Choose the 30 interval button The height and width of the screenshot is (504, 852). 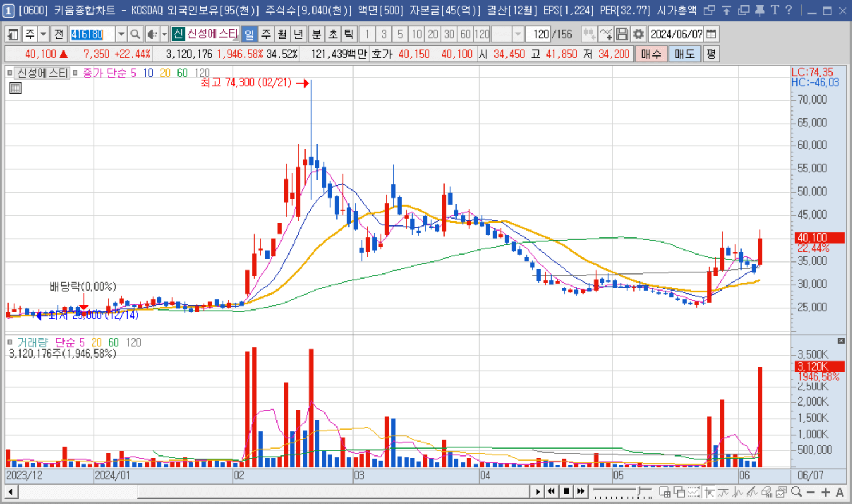click(449, 34)
